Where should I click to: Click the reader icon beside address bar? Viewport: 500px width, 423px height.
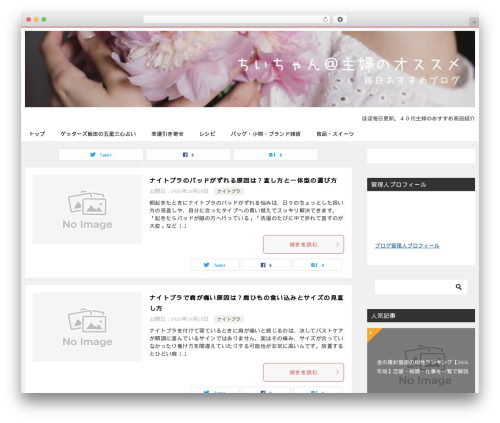(340, 20)
